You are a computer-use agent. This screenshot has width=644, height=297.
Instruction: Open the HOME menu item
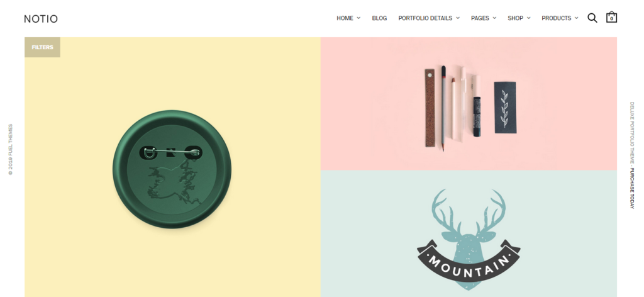pyautogui.click(x=345, y=18)
